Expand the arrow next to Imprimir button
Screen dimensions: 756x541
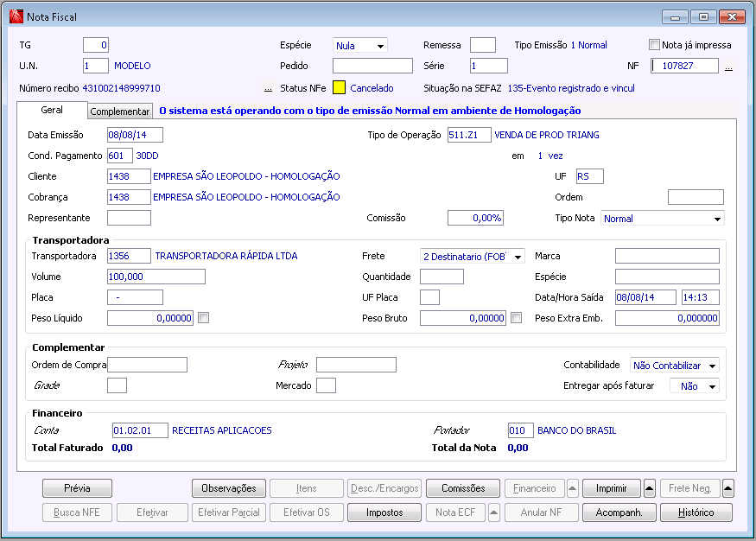click(650, 488)
